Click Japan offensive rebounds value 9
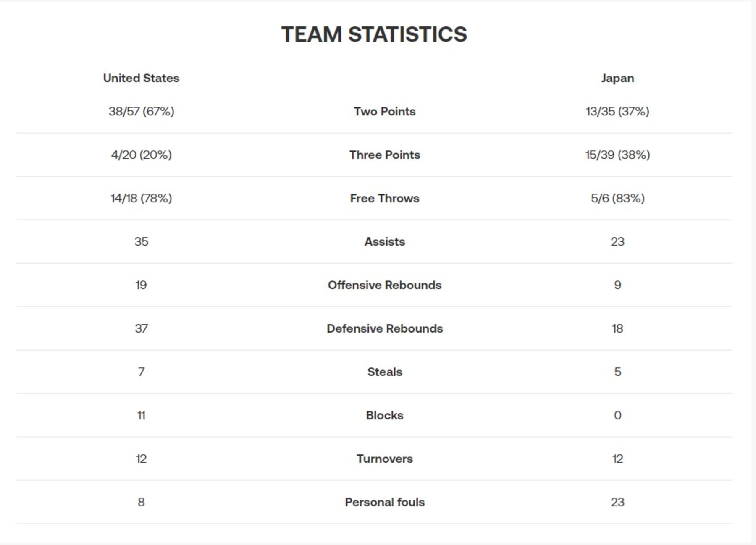 (617, 285)
